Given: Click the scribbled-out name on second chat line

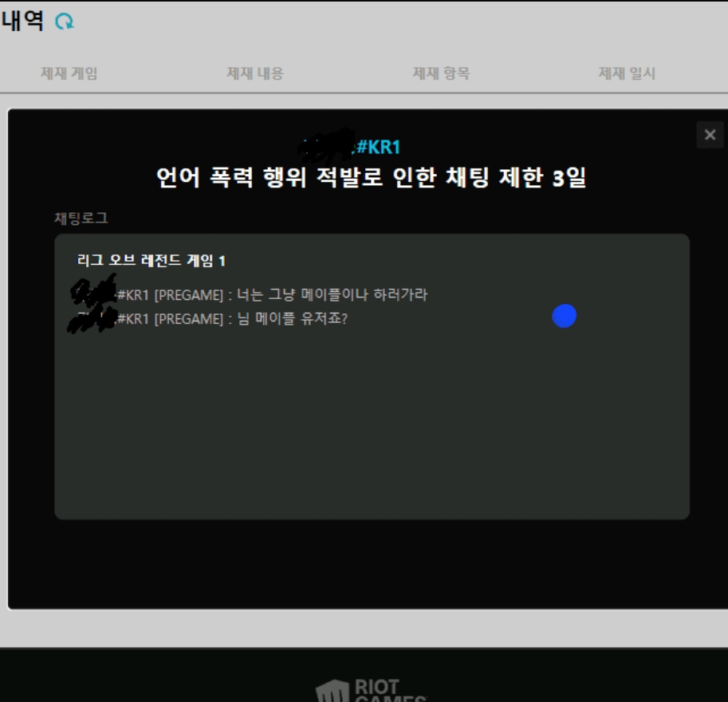Looking at the screenshot, I should 92,320.
